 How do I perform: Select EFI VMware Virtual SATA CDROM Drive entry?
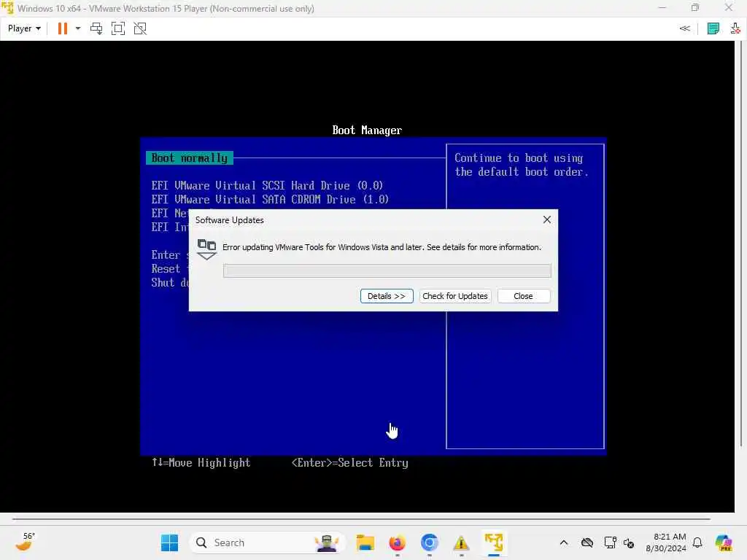pyautogui.click(x=270, y=199)
